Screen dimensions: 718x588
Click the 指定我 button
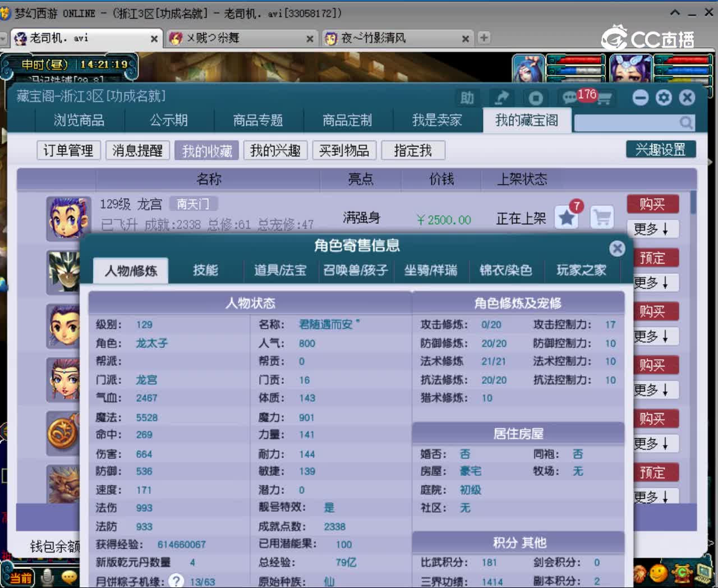point(413,150)
